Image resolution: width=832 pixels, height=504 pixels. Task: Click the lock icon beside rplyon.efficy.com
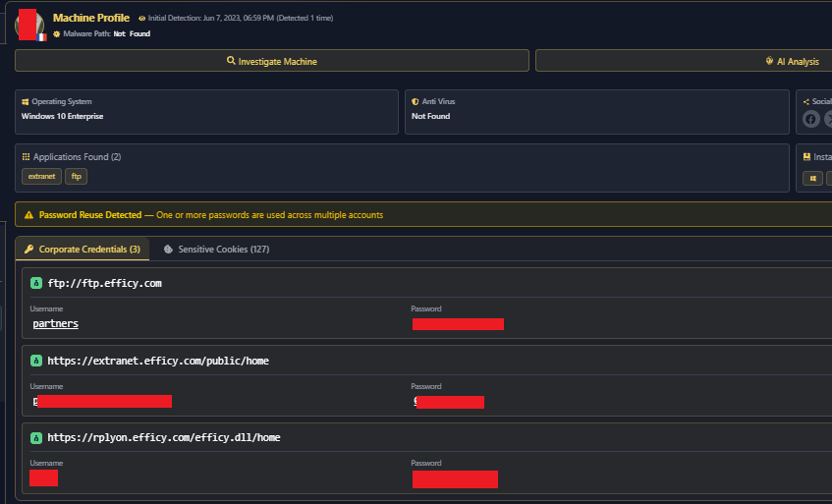36,438
